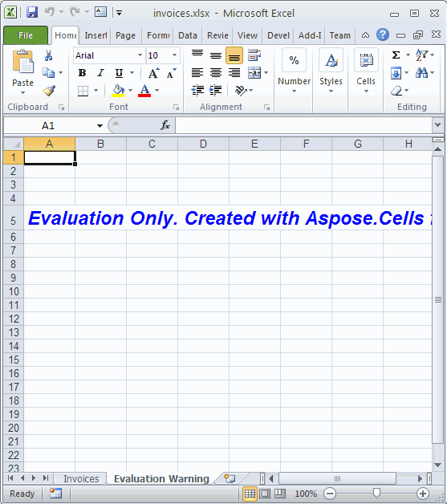
Task: Click the Save icon in quick access toolbar
Action: coord(32,13)
